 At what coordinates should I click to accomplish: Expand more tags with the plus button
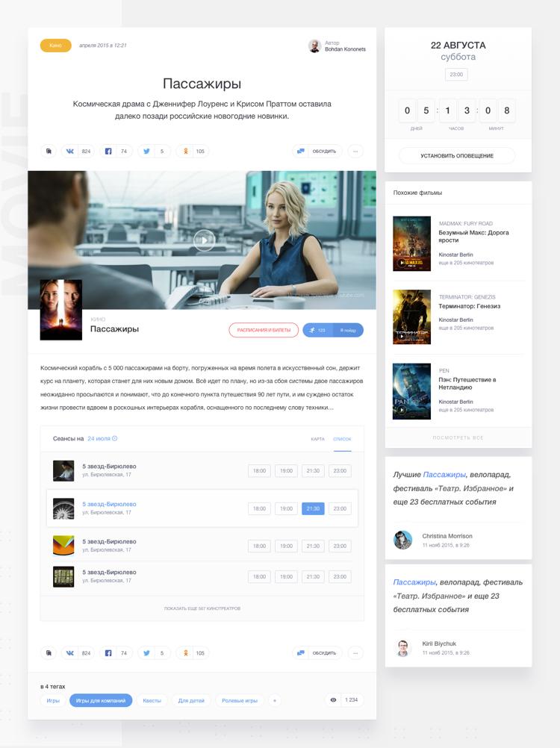pyautogui.click(x=274, y=700)
